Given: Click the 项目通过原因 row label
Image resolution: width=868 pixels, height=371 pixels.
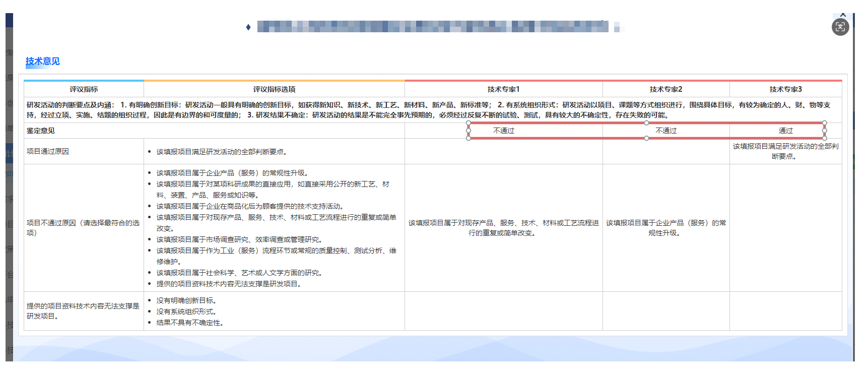Looking at the screenshot, I should 48,151.
